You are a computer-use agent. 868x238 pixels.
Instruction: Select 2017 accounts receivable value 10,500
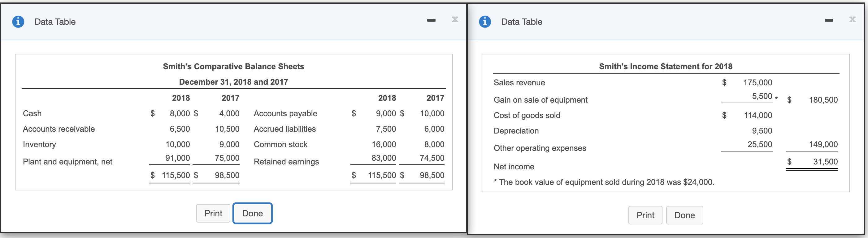[227, 129]
